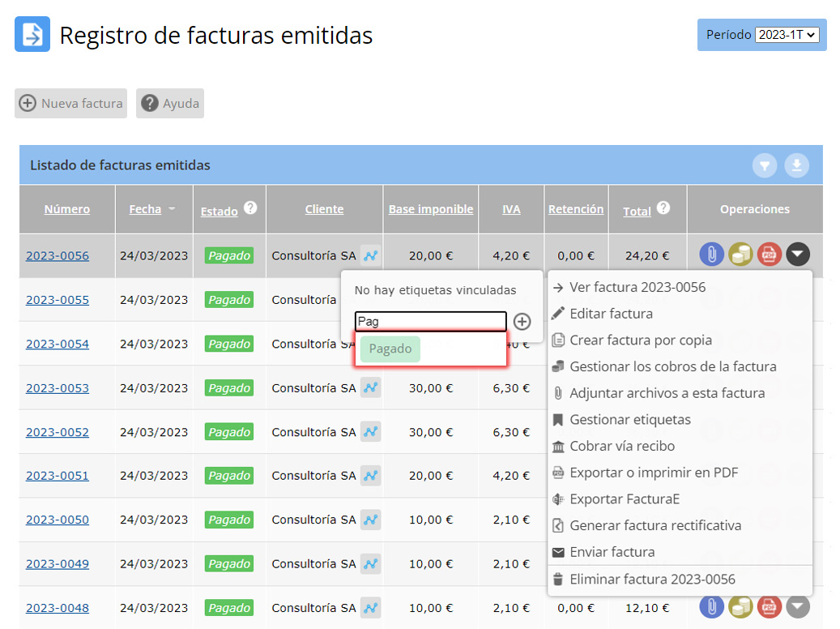
Task: Attach files to invoice 2023-0056 paperclip icon
Action: tap(711, 255)
